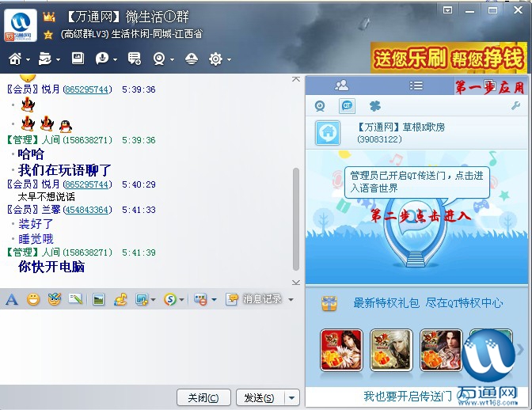
Task: Expand the 消息记录 dropdown arrow
Action: coord(291,300)
